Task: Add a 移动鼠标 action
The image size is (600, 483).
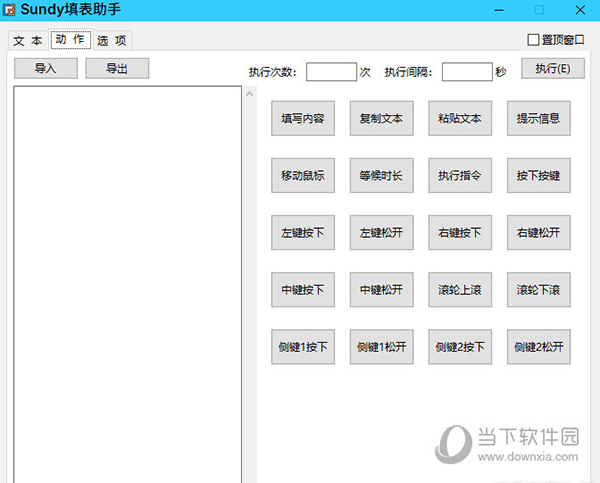Action: [303, 175]
